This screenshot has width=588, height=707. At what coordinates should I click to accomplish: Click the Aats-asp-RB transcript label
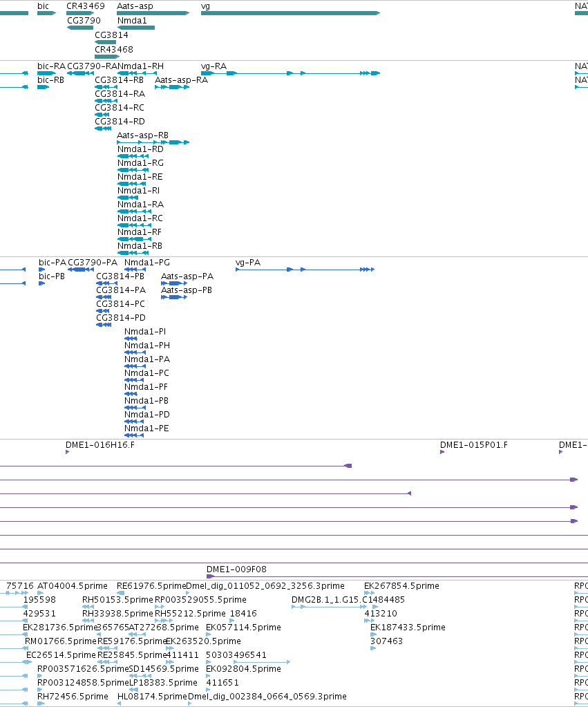(x=142, y=135)
